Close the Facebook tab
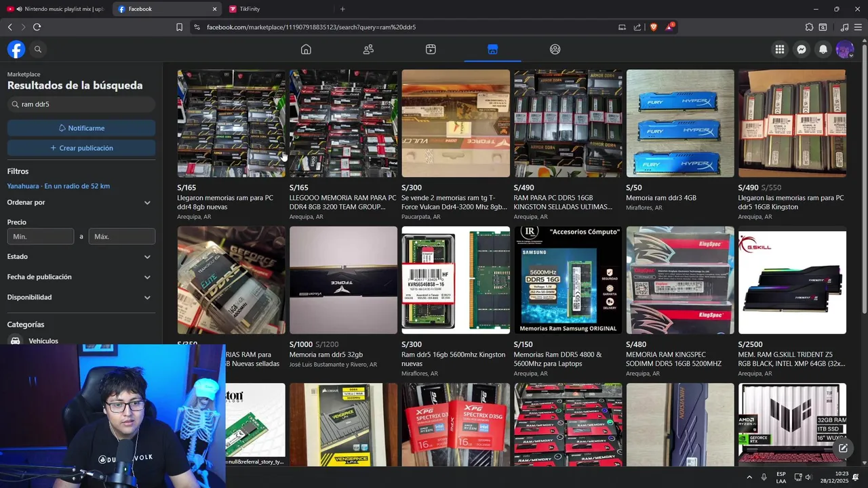The width and height of the screenshot is (868, 488). 214,9
